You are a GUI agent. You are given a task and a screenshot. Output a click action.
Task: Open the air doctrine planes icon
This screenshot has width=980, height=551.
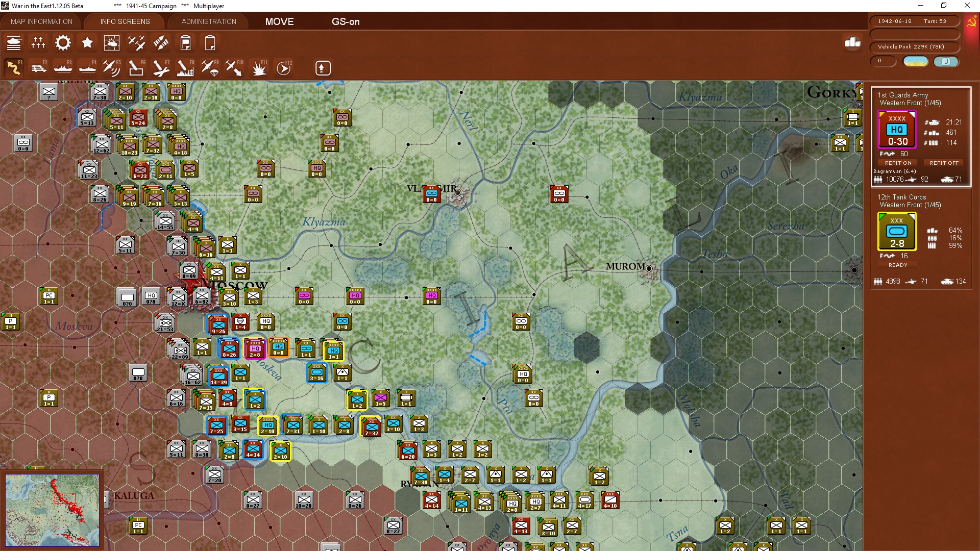(x=136, y=43)
